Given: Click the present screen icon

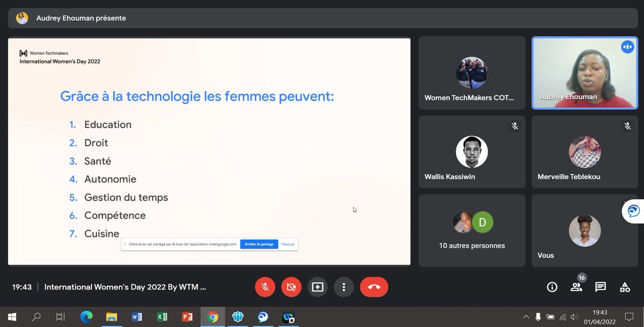Looking at the screenshot, I should click(x=317, y=287).
